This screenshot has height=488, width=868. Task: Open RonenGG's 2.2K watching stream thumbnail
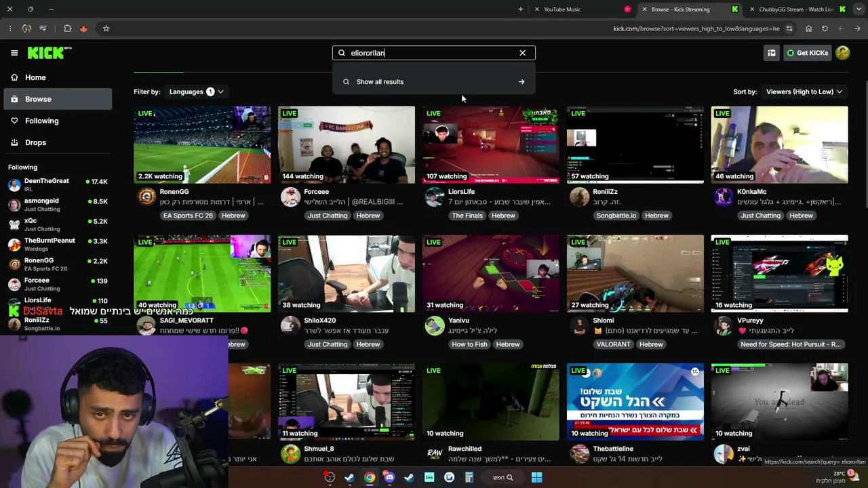click(x=202, y=144)
